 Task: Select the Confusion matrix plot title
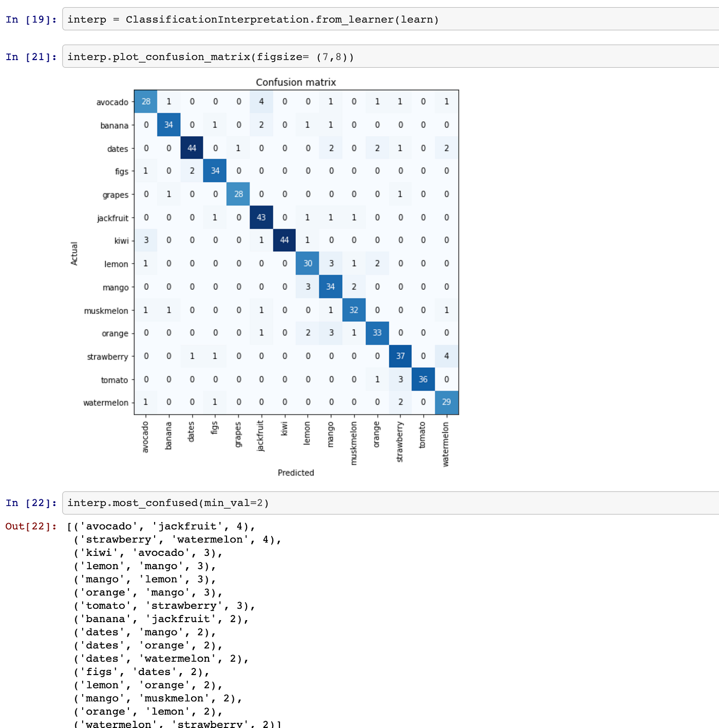(x=296, y=82)
